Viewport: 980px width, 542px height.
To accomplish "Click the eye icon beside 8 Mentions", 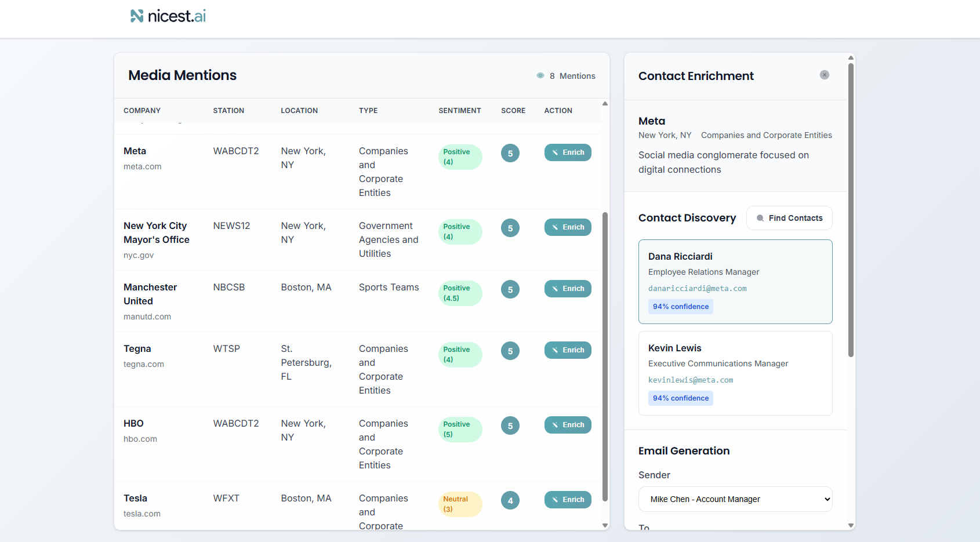I will [540, 75].
